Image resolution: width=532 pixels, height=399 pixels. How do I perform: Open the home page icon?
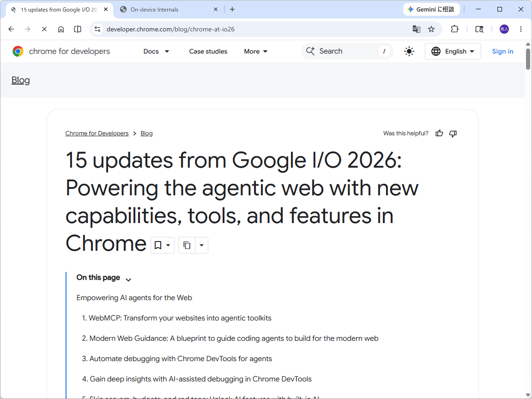61,29
